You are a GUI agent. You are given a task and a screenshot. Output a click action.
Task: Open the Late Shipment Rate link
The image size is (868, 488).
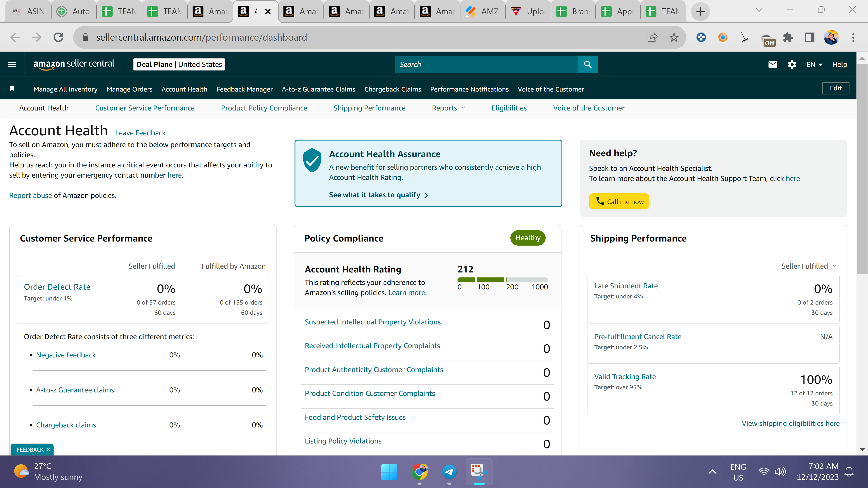[626, 286]
